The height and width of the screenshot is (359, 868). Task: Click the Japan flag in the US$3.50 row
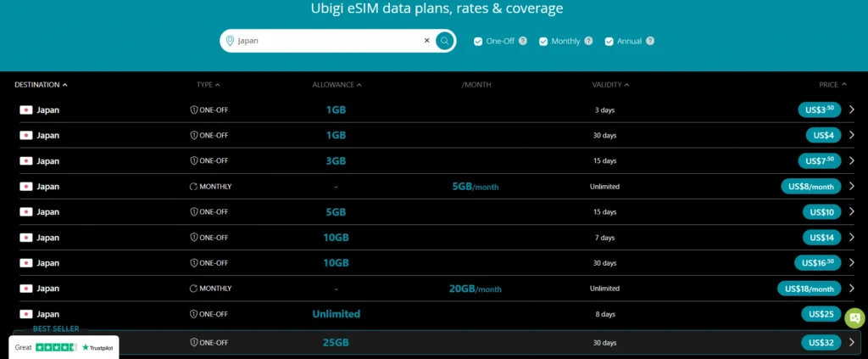(x=26, y=109)
